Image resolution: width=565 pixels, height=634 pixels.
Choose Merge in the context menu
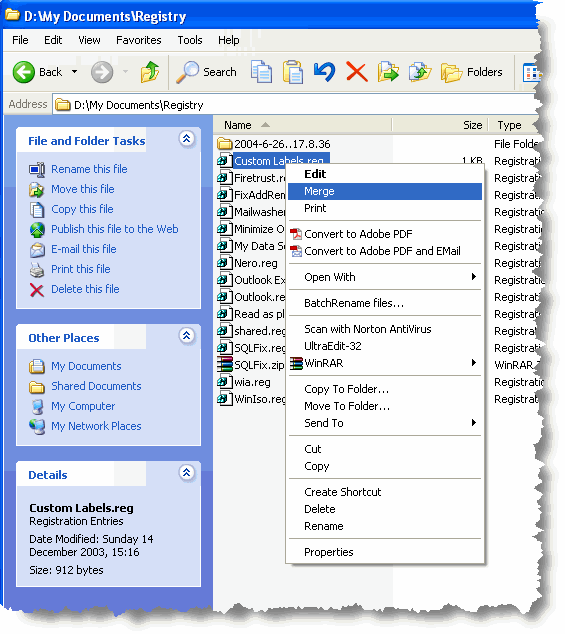pos(385,191)
